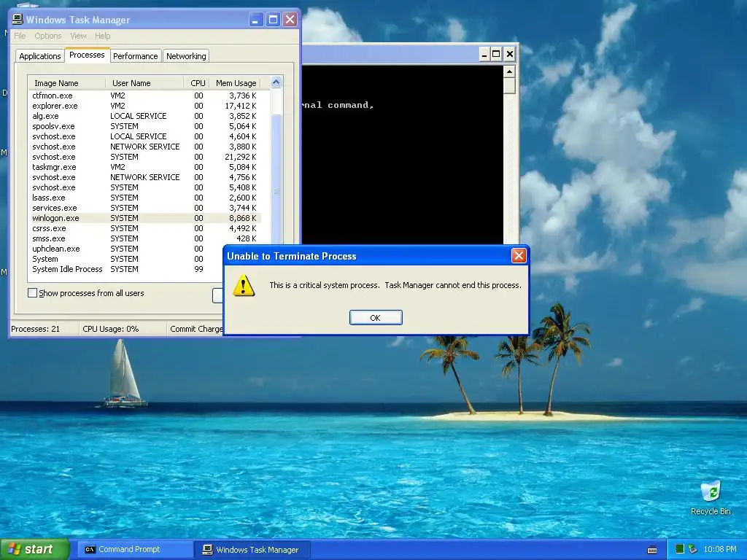
Task: Click the Task Manager title bar icon
Action: click(x=18, y=20)
